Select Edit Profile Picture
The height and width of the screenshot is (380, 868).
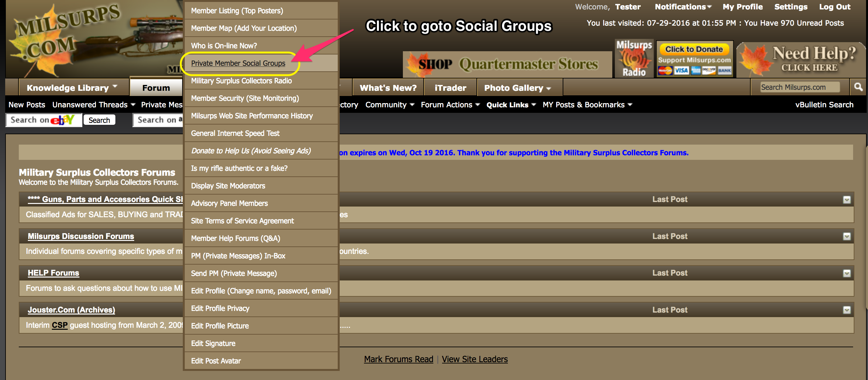tap(261, 326)
